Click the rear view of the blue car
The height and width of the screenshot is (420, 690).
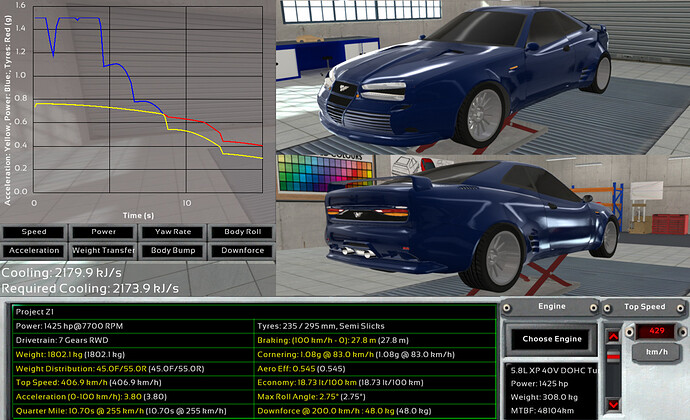pos(471,227)
